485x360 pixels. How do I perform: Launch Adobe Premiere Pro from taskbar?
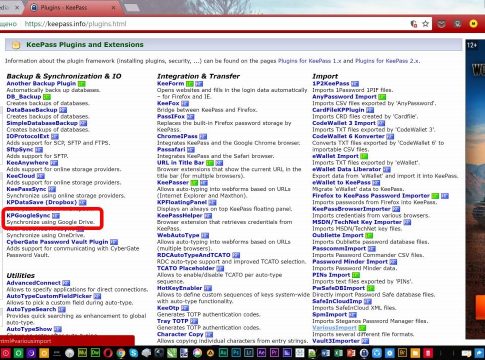coord(274,353)
